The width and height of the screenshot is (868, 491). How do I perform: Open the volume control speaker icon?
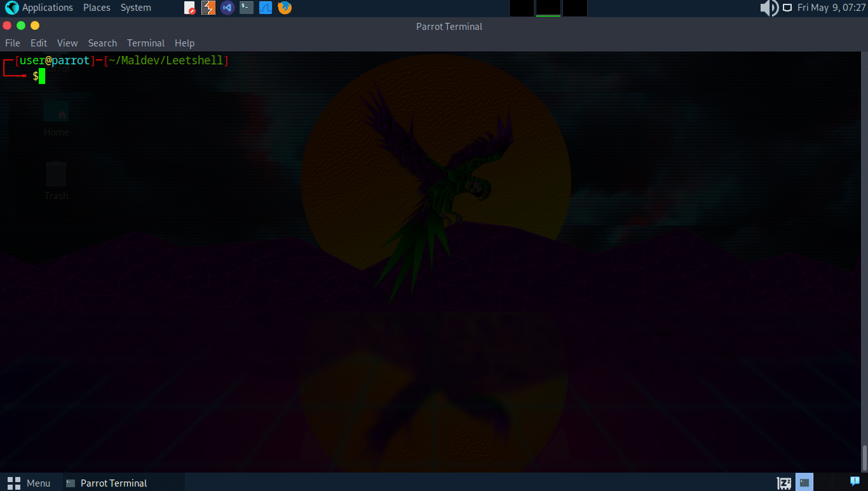tap(769, 8)
